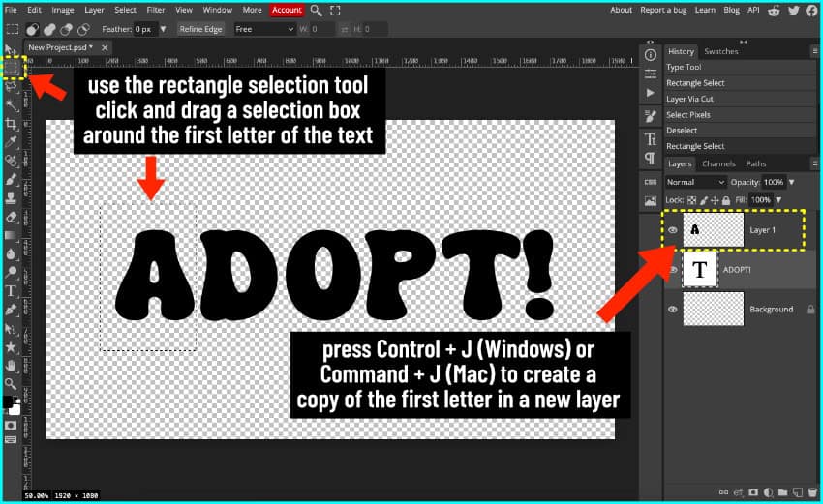
Task: Toggle Quick Mask mode icon
Action: point(11,426)
